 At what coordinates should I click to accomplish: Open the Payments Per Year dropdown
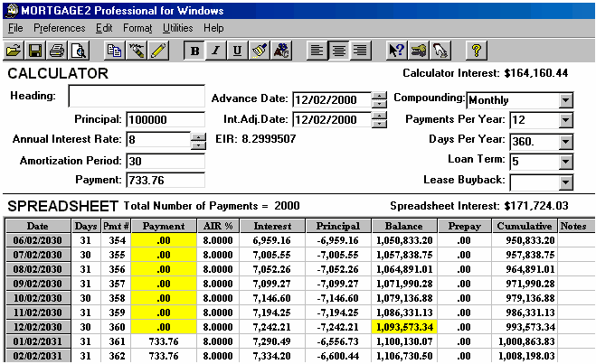click(x=566, y=120)
